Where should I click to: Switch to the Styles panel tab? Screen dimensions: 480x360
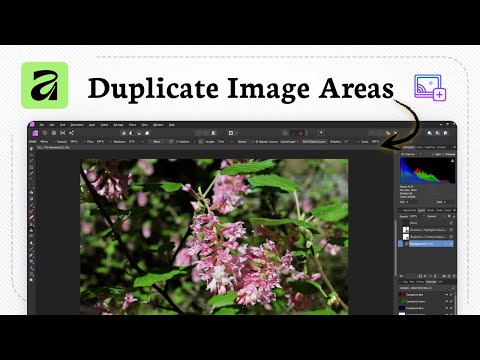coord(440,210)
